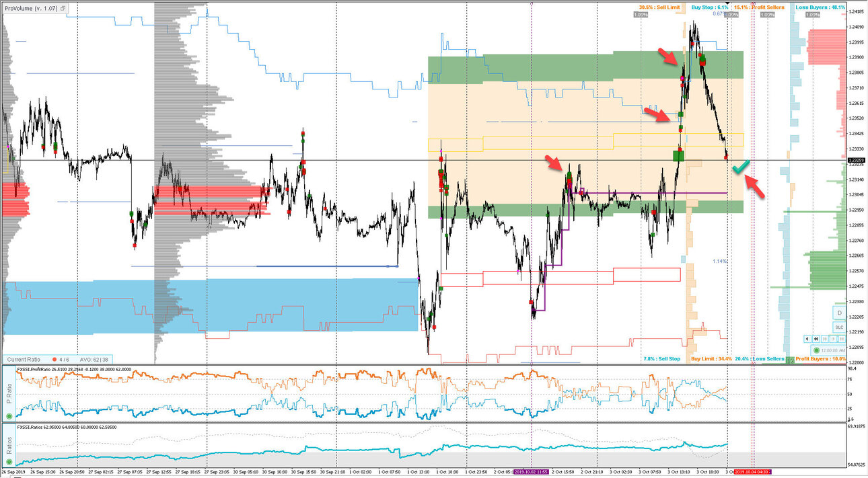Jump to latest snapshot with skip-to-end button
This screenshot has height=478, width=868.
coord(842,339)
